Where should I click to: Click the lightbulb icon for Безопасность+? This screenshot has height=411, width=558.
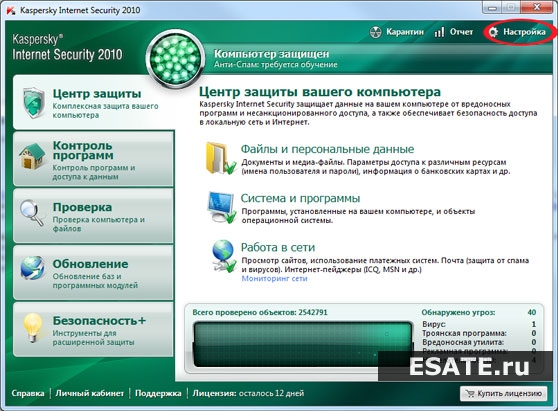click(x=33, y=328)
